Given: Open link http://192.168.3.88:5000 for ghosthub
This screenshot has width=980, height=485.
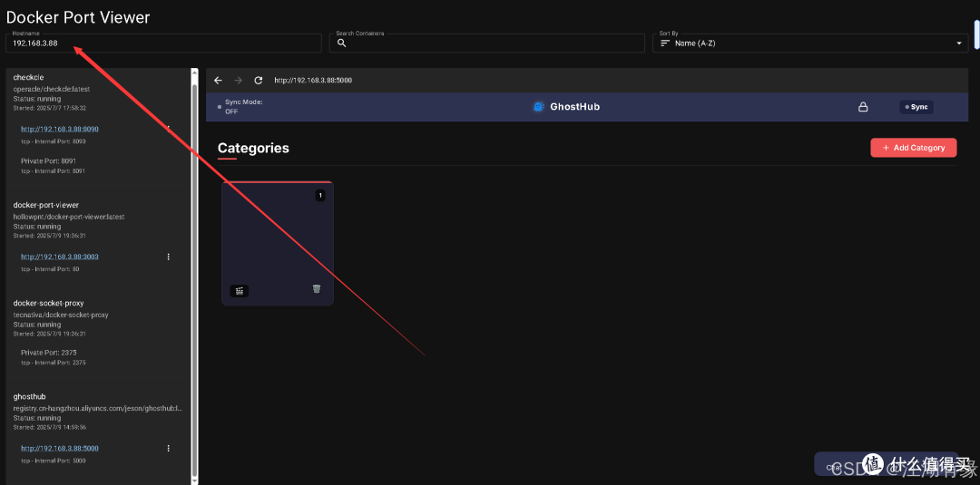Looking at the screenshot, I should [x=59, y=448].
